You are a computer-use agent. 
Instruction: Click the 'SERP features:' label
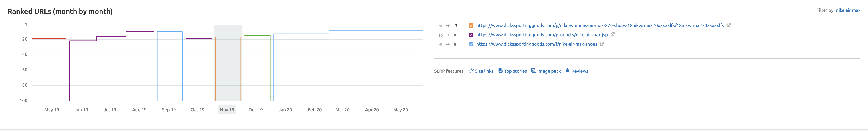[449, 71]
